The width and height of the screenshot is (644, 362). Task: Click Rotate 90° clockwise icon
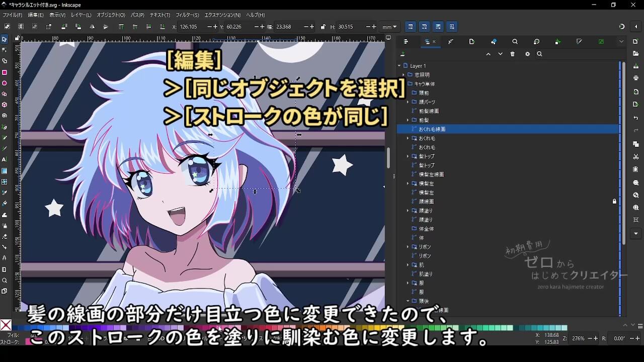tap(78, 27)
